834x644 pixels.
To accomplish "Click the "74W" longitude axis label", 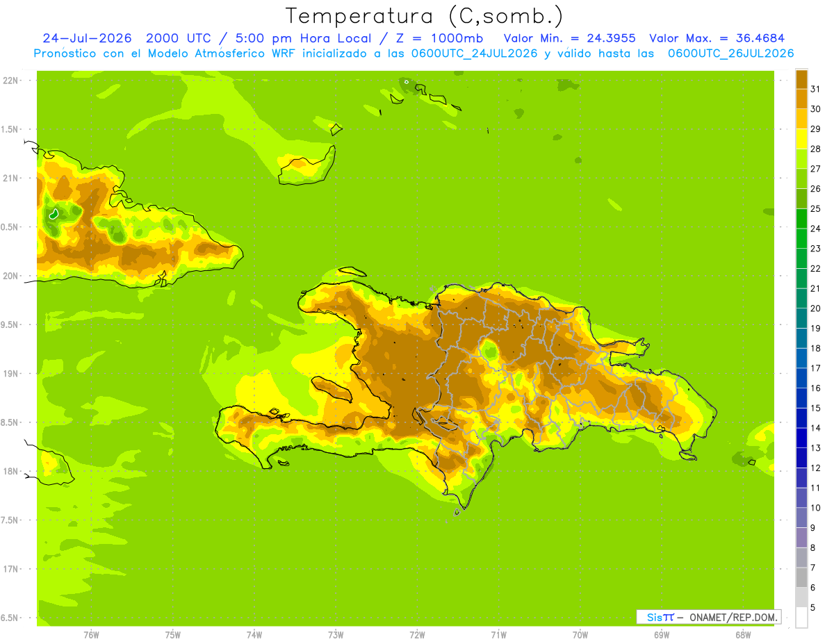I will coord(254,635).
